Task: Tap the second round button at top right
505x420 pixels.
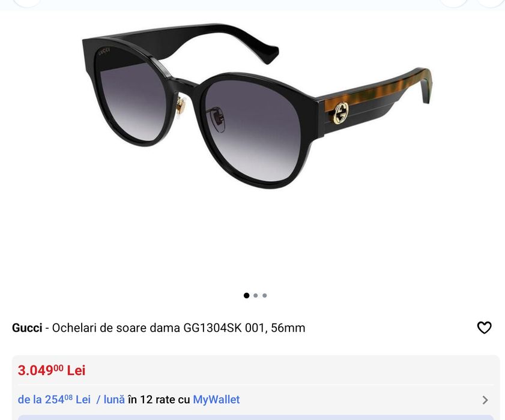Action: click(453, 2)
